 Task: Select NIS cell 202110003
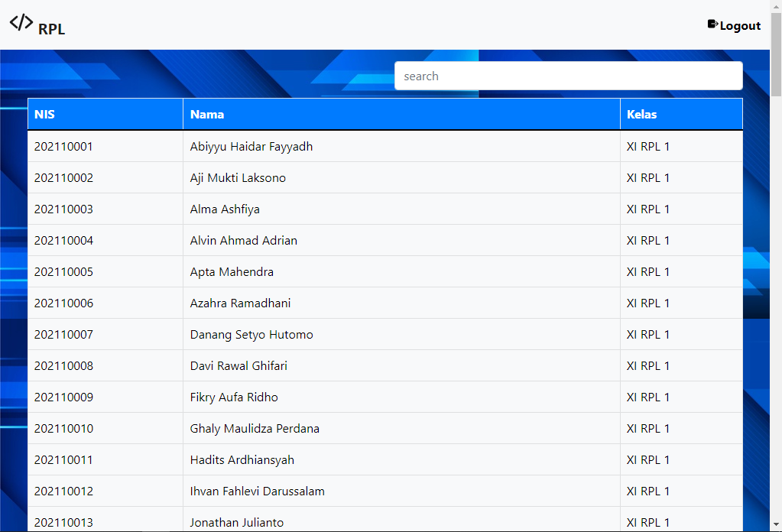pos(63,209)
